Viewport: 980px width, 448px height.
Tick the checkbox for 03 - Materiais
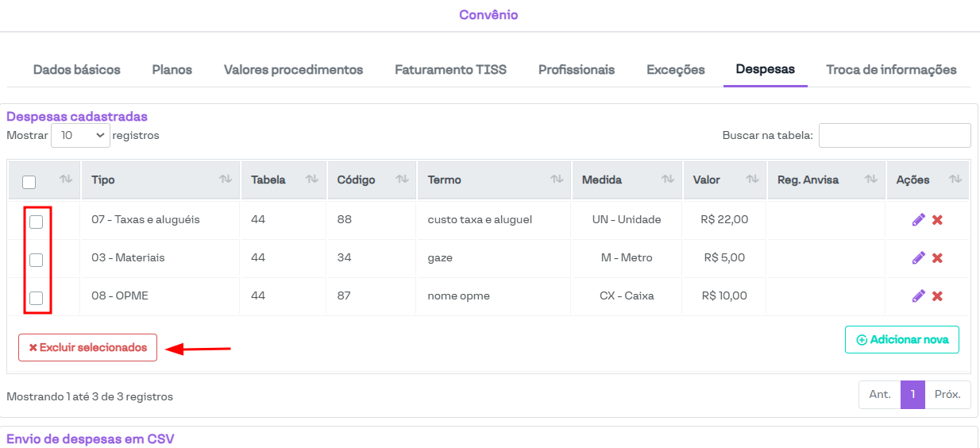(x=36, y=260)
